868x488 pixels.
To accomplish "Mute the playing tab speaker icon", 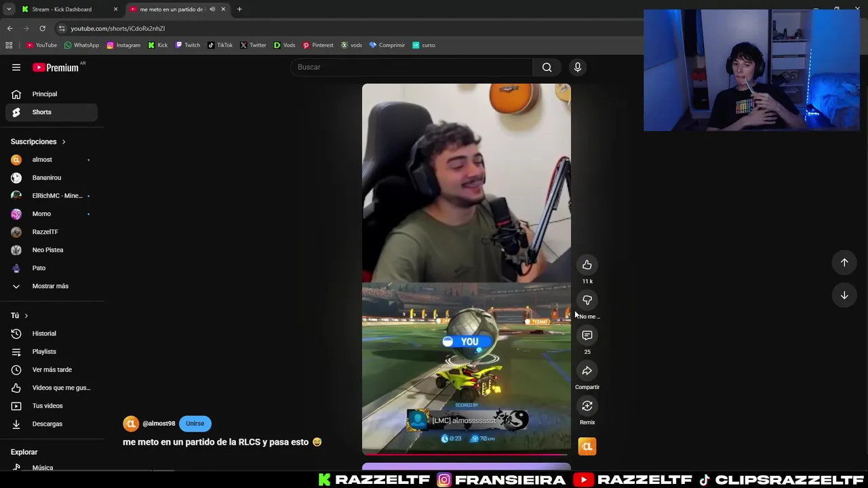I will [212, 9].
